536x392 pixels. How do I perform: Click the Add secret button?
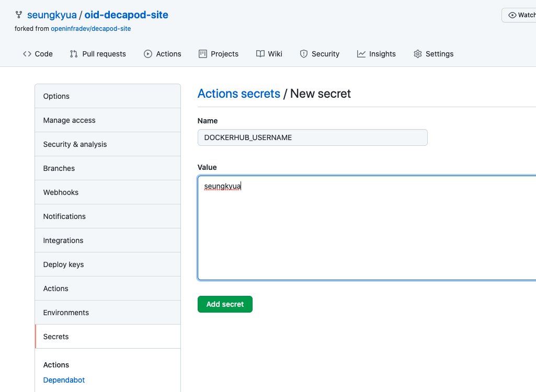[225, 304]
